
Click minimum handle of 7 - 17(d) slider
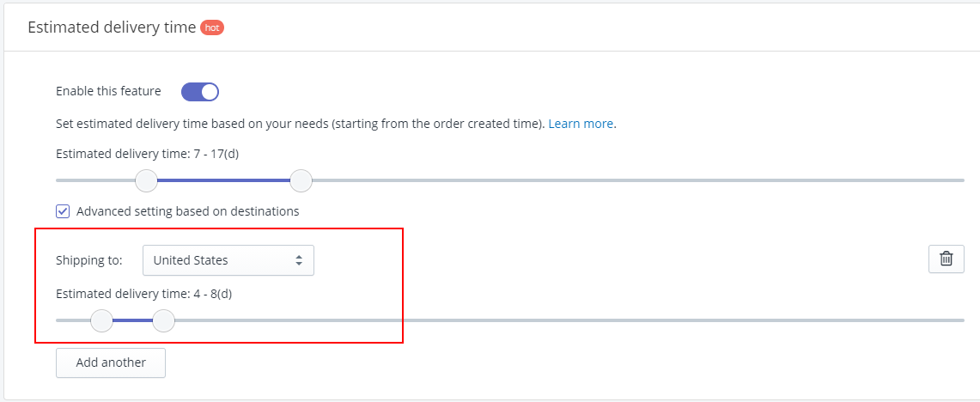(147, 180)
